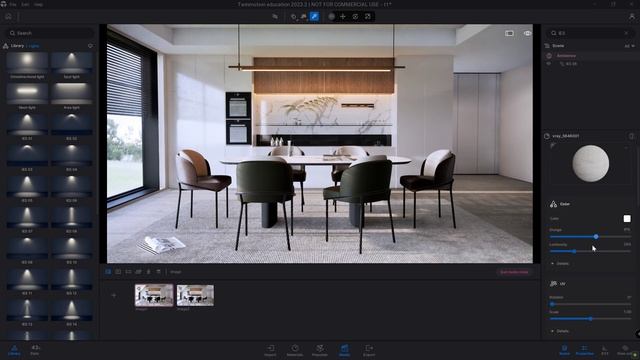Open the white Color swatch in material properties

pos(627,219)
